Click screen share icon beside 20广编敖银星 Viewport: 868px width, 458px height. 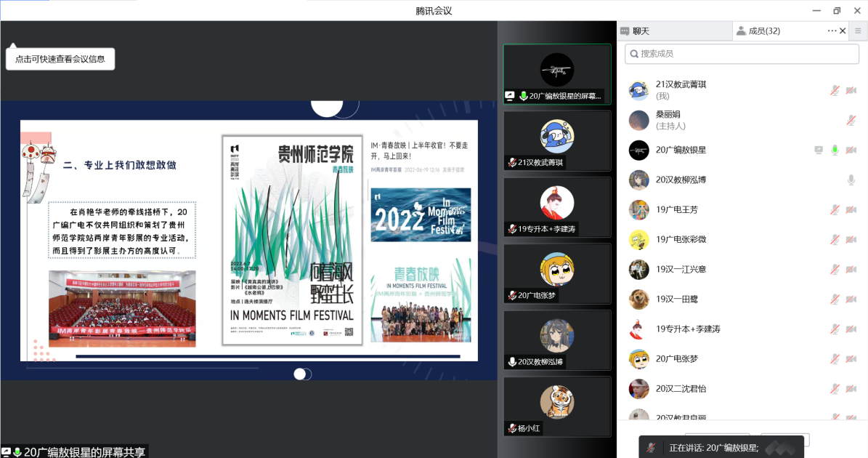(x=819, y=150)
